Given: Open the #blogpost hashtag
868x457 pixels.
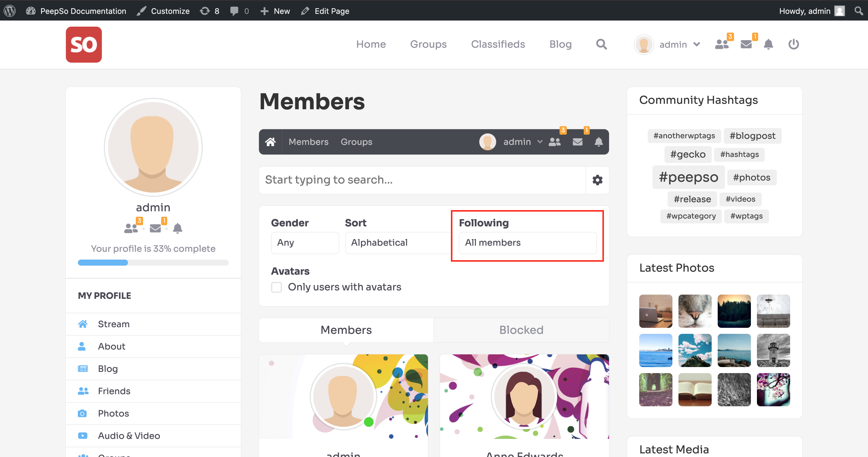Looking at the screenshot, I should [752, 136].
